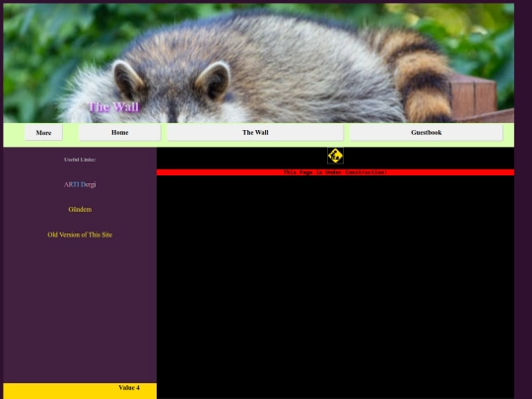Screen dimensions: 532x399
Task: Click the purple The Wall page title
Action: pos(113,107)
